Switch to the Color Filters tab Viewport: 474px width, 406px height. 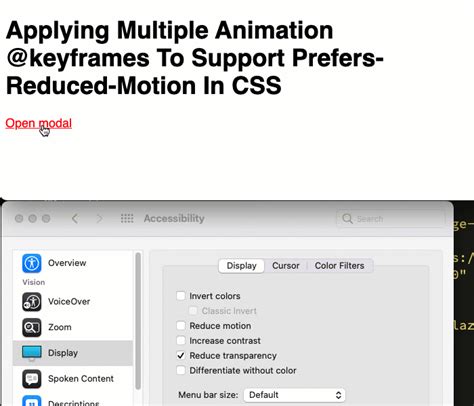[339, 266]
